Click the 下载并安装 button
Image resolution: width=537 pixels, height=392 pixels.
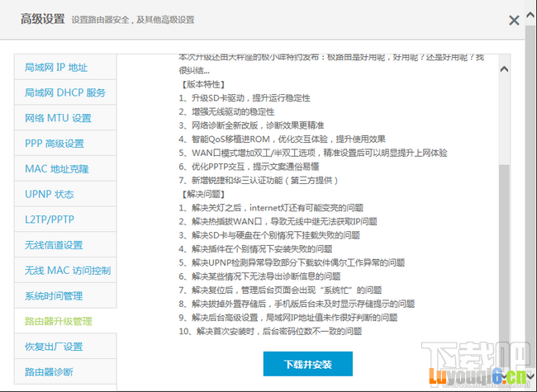click(x=308, y=364)
